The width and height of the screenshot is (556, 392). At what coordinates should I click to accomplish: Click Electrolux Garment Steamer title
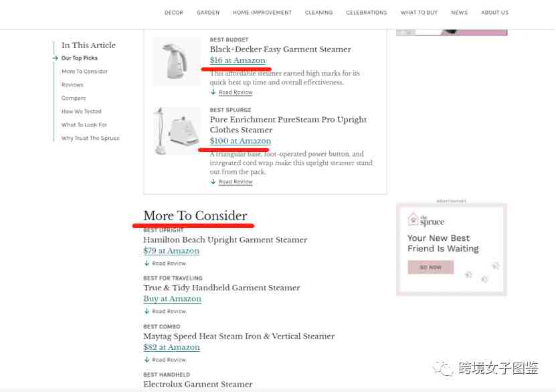coord(198,384)
